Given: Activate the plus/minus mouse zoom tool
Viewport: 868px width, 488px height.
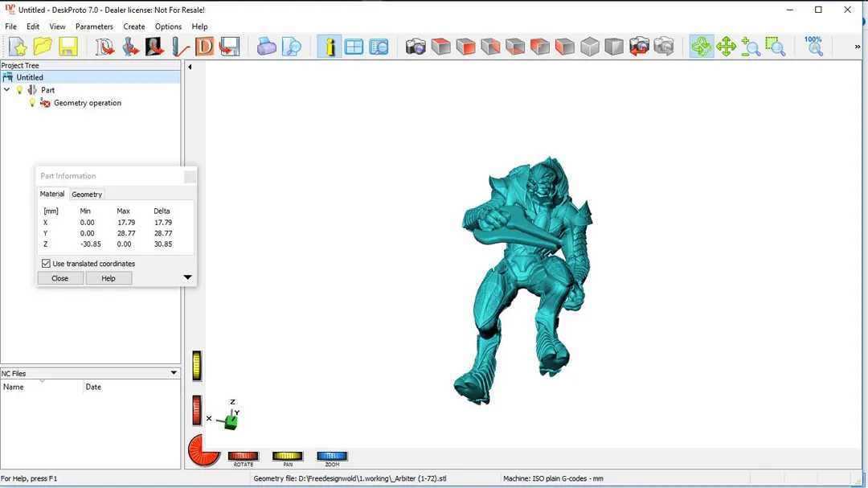Looking at the screenshot, I should click(751, 47).
